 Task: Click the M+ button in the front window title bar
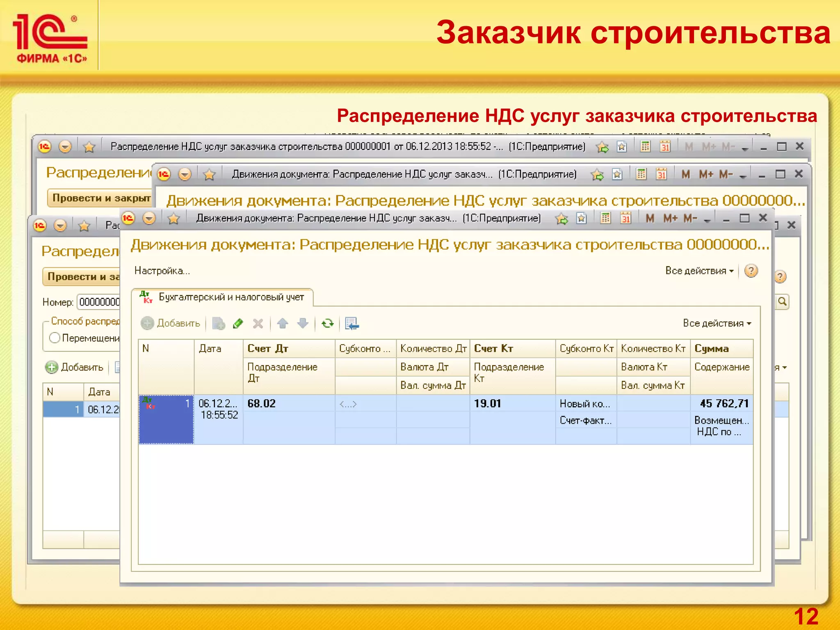click(x=670, y=218)
